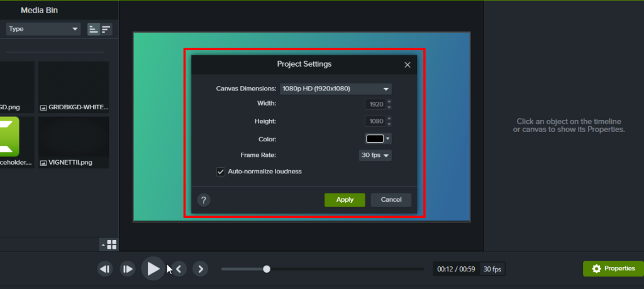The image size is (644, 289).
Task: Step back one frame
Action: (x=105, y=269)
